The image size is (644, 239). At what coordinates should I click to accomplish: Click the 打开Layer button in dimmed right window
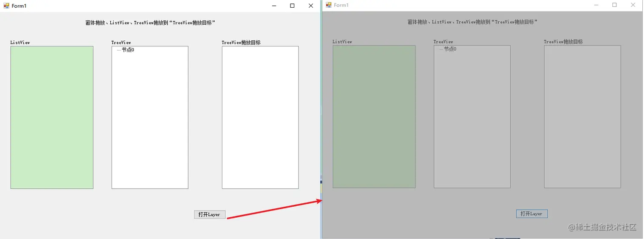[532, 213]
